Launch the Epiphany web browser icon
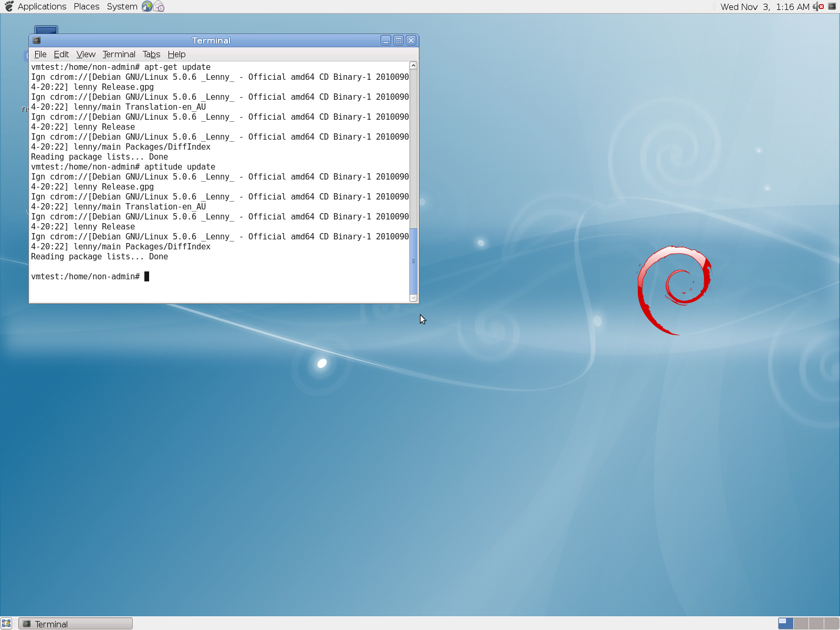The height and width of the screenshot is (630, 840). [x=147, y=6]
